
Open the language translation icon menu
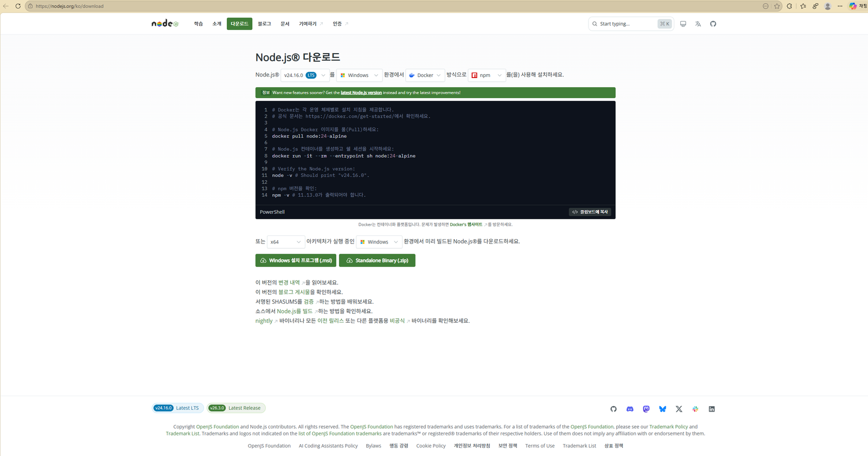[698, 24]
